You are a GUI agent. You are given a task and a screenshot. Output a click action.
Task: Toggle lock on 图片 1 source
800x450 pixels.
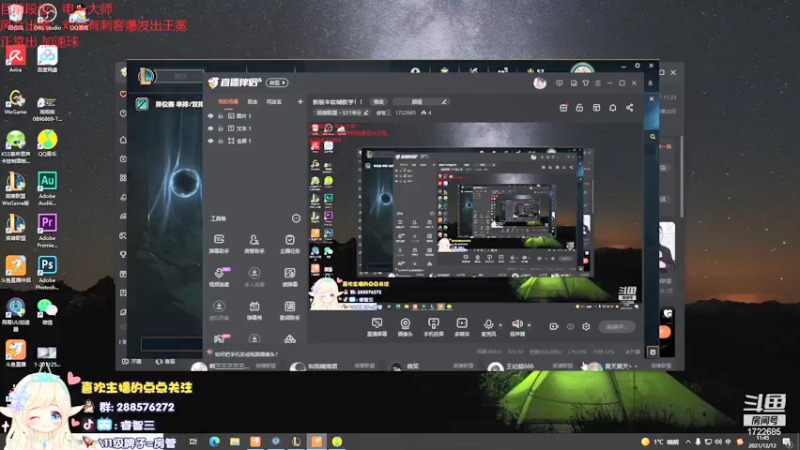point(220,116)
